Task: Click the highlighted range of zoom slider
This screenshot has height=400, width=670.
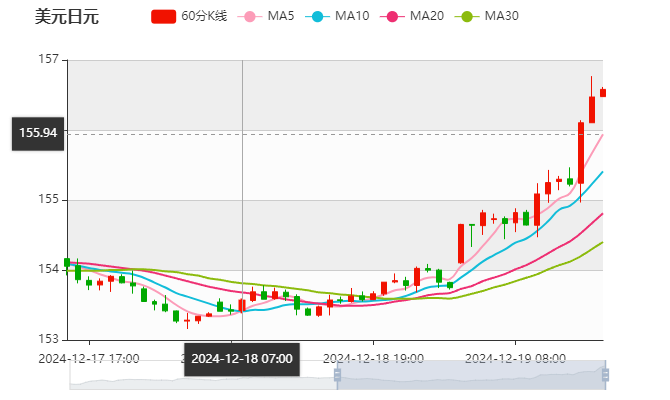Action: (468, 374)
